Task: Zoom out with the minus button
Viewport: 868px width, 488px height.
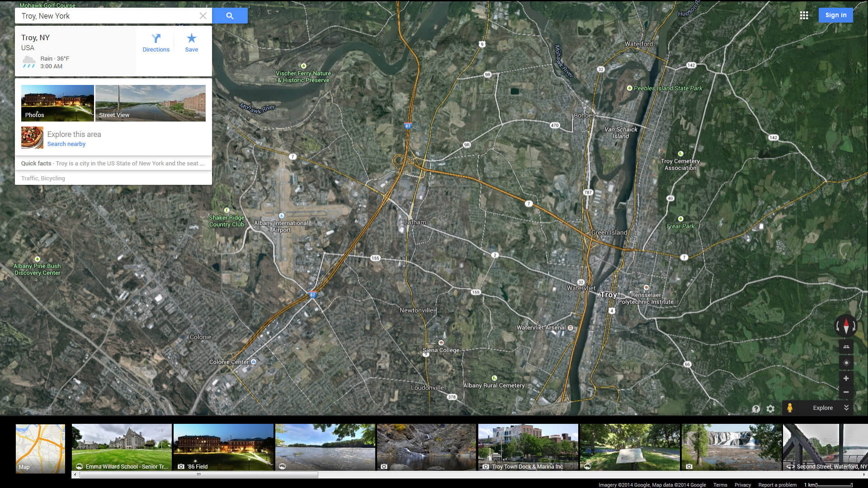Action: [x=846, y=392]
